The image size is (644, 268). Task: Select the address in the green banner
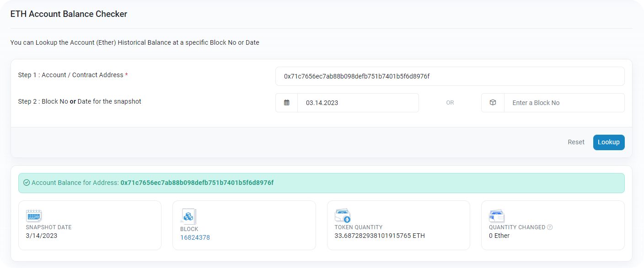[x=197, y=183]
